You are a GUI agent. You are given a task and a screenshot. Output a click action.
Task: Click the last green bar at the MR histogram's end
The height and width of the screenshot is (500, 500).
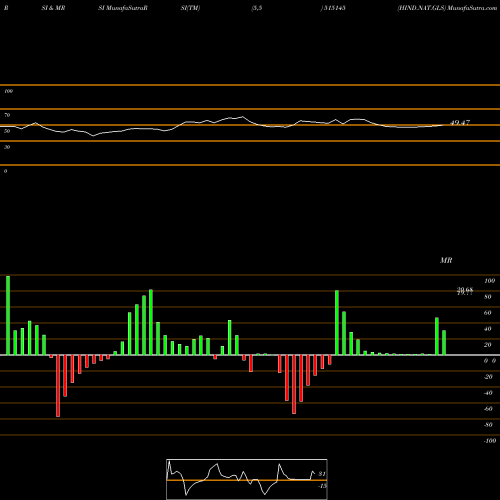pyautogui.click(x=444, y=343)
